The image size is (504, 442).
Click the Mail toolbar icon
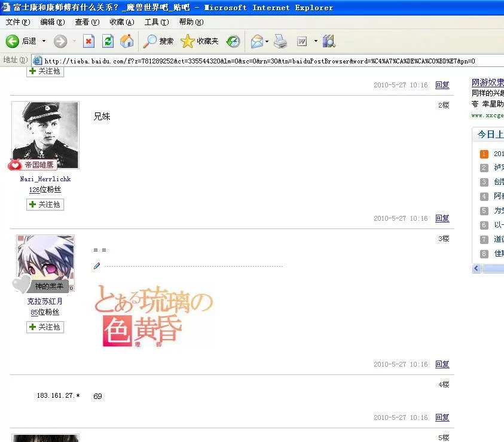[x=256, y=41]
